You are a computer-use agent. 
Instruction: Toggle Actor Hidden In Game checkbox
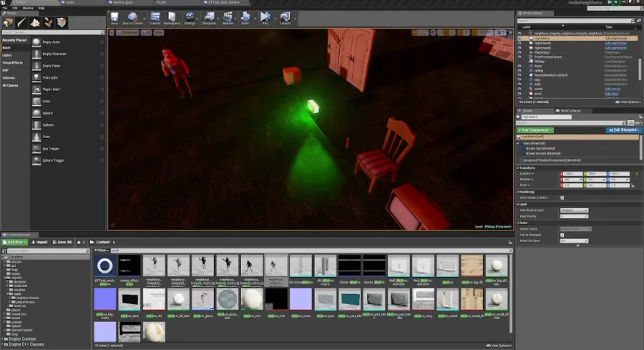(562, 198)
